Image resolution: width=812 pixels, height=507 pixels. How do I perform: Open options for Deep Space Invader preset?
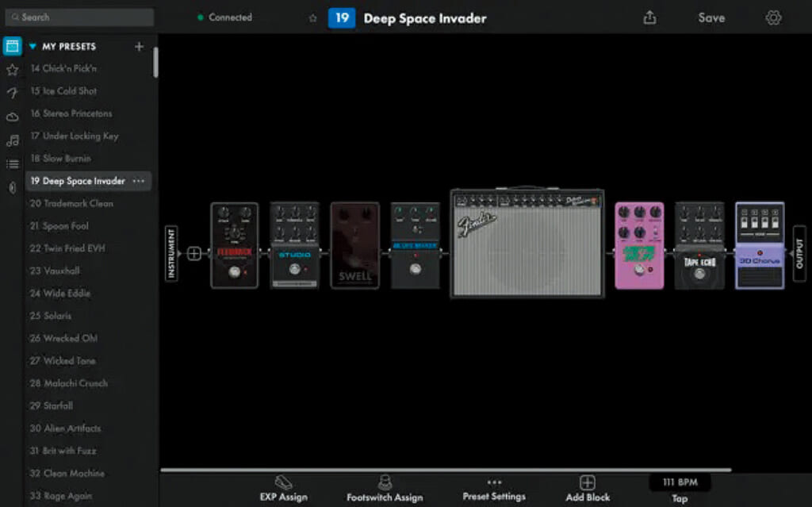(138, 181)
